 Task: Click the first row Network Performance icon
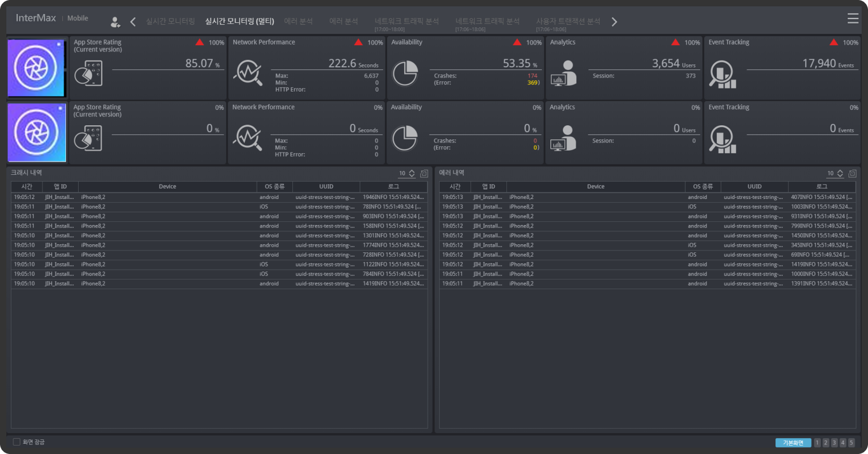[x=247, y=73]
